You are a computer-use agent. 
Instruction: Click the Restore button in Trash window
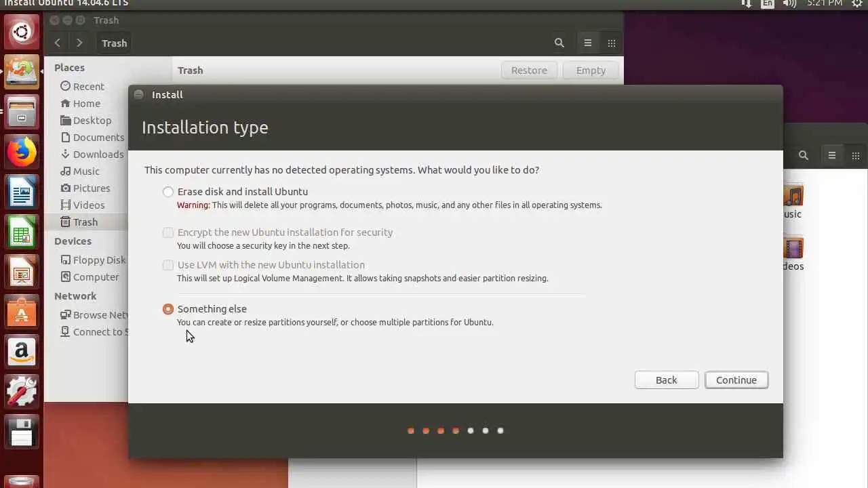[x=529, y=70]
